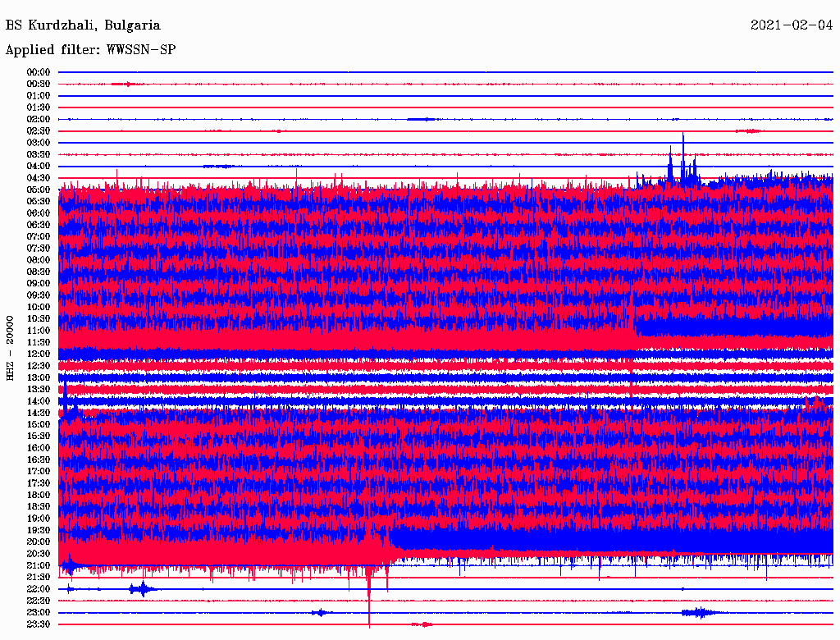This screenshot has width=840, height=640.
Task: Click the 12:30 time label
Action: click(x=39, y=366)
